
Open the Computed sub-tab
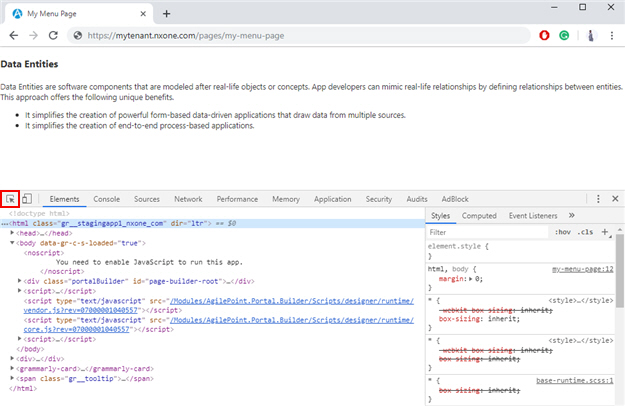(x=479, y=216)
